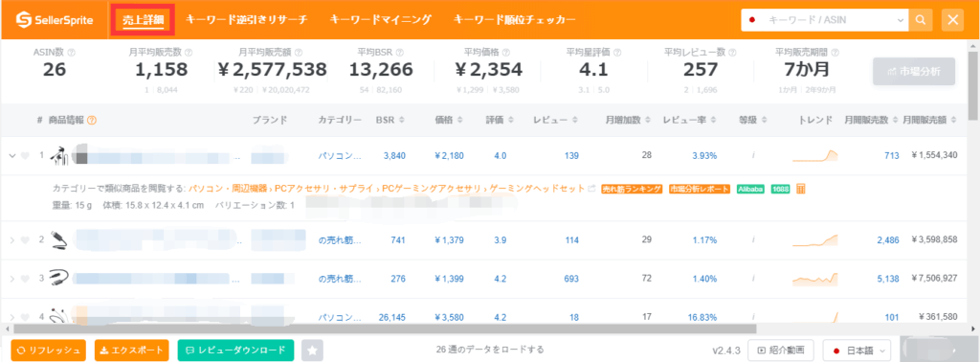Expand details for product row 2
Viewport: 980px width, 362px height.
click(11, 239)
